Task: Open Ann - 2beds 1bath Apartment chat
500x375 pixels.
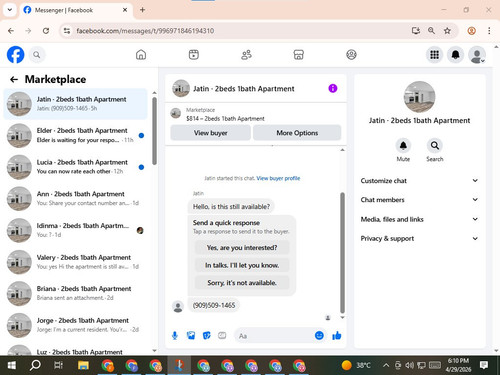Action: pyautogui.click(x=75, y=199)
